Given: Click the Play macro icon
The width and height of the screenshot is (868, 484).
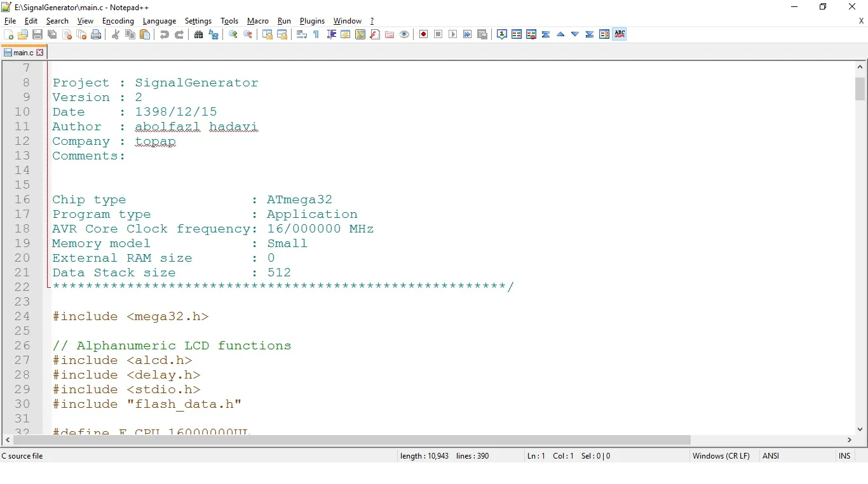Looking at the screenshot, I should (452, 34).
